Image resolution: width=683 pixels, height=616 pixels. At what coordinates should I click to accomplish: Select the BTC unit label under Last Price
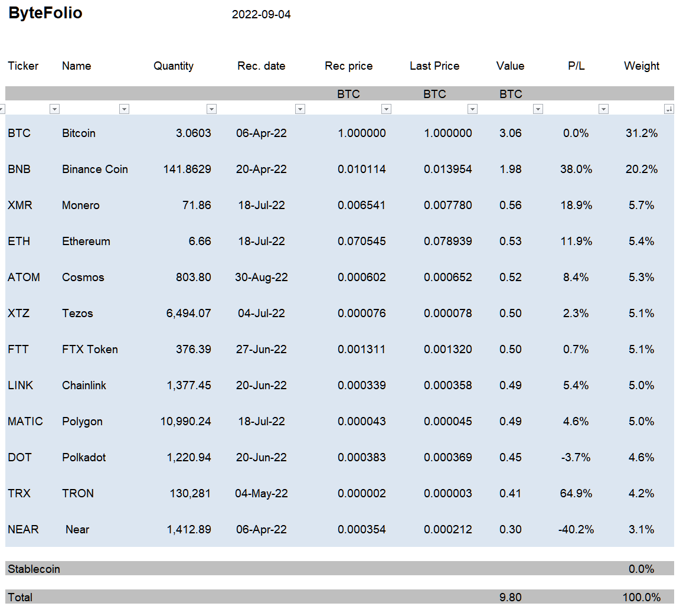[434, 94]
